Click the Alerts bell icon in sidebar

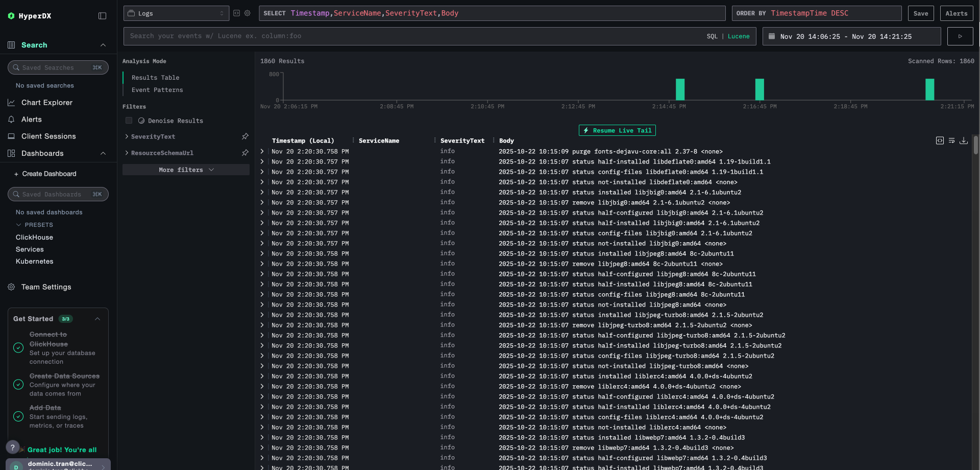click(11, 119)
